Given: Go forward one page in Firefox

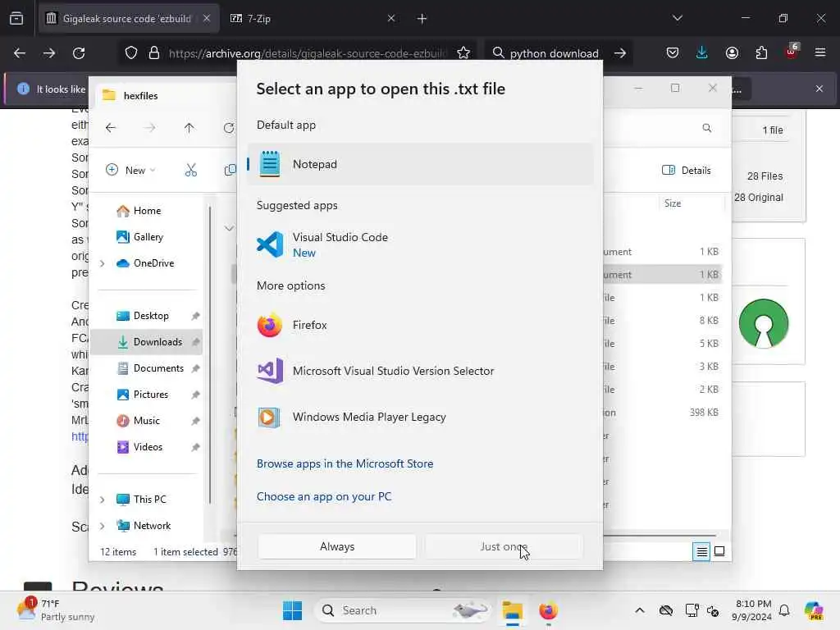Looking at the screenshot, I should 49,53.
